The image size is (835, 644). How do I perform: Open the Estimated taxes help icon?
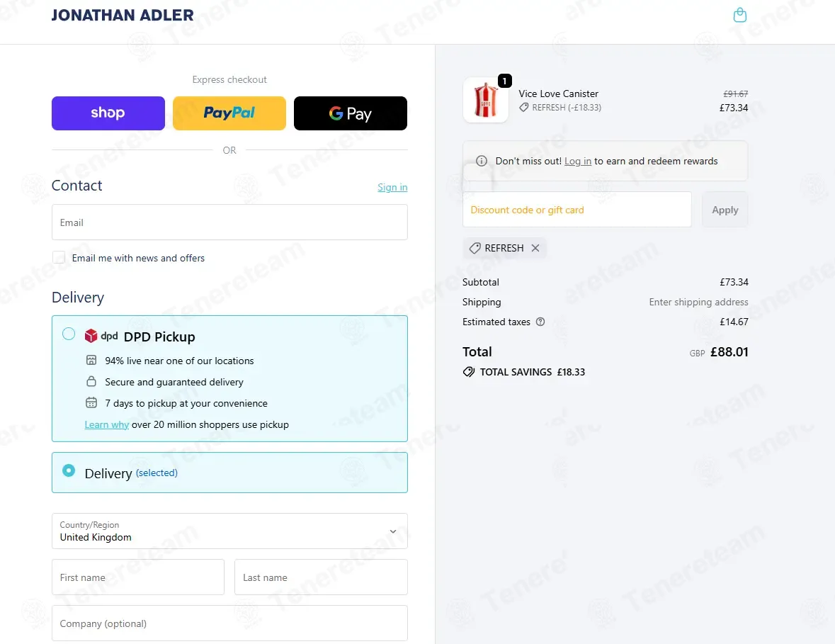(540, 322)
